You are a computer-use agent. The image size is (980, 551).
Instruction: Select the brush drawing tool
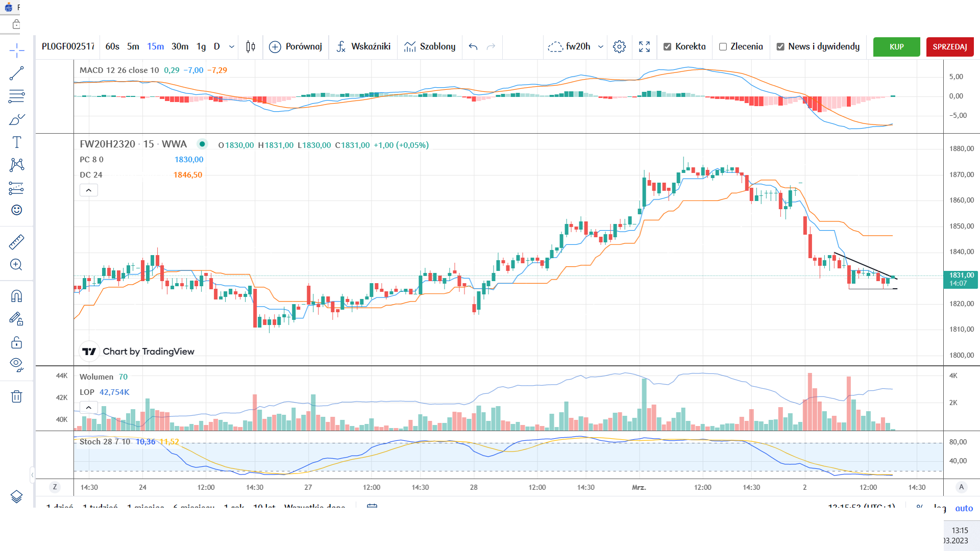[x=16, y=119]
